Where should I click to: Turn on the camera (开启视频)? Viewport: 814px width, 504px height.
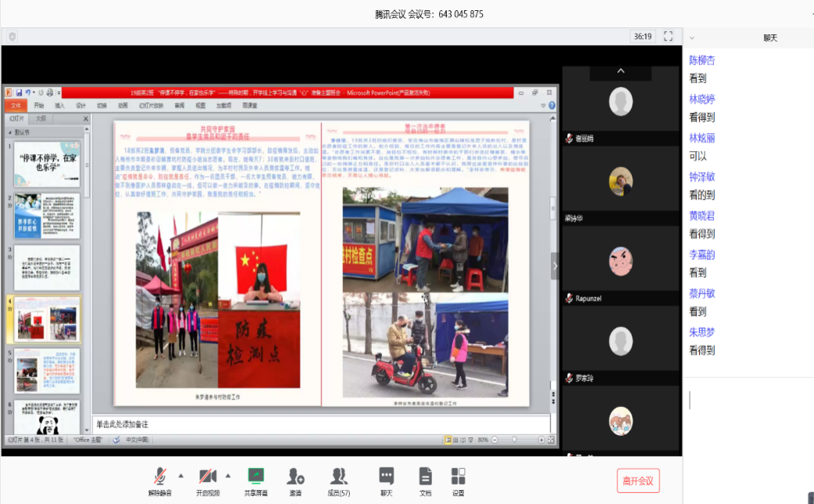tap(207, 477)
